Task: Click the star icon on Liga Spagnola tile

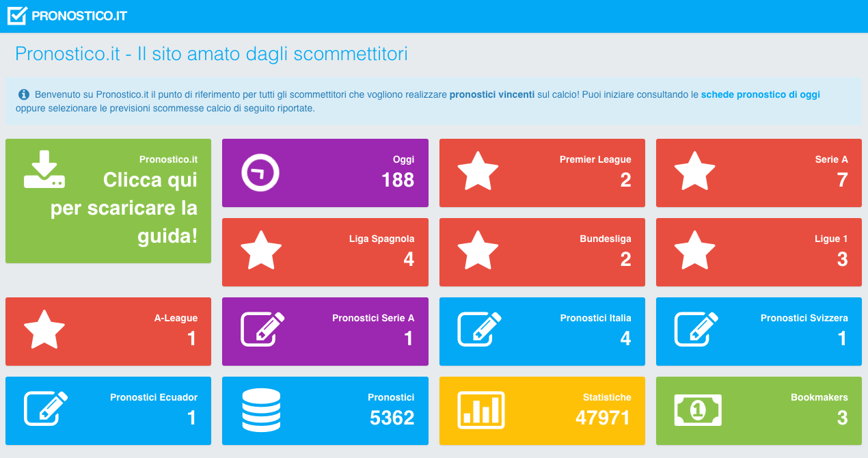Action: [261, 251]
